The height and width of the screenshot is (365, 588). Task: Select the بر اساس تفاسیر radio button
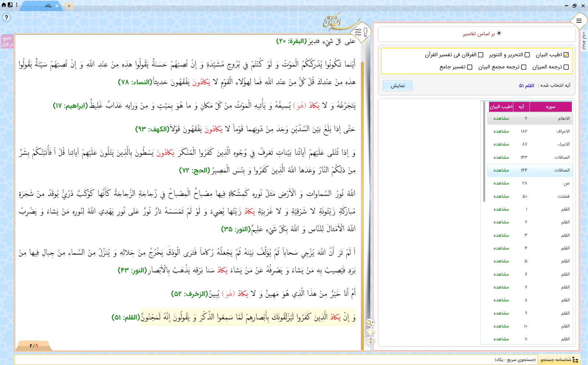499,33
